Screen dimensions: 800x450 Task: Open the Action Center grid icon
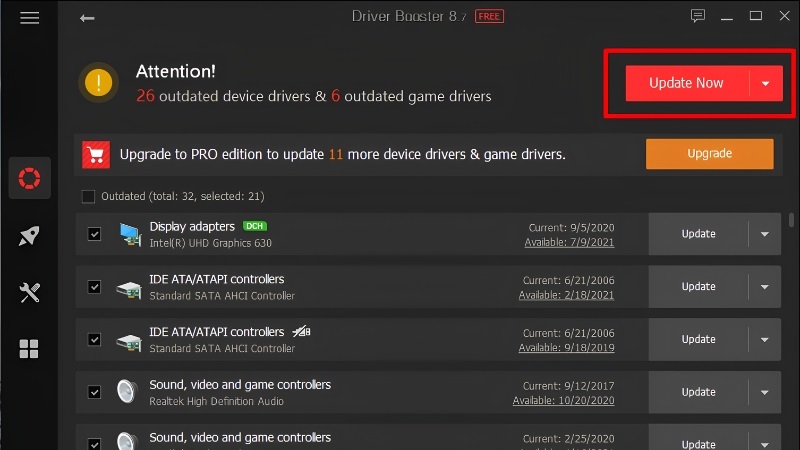[x=29, y=349]
